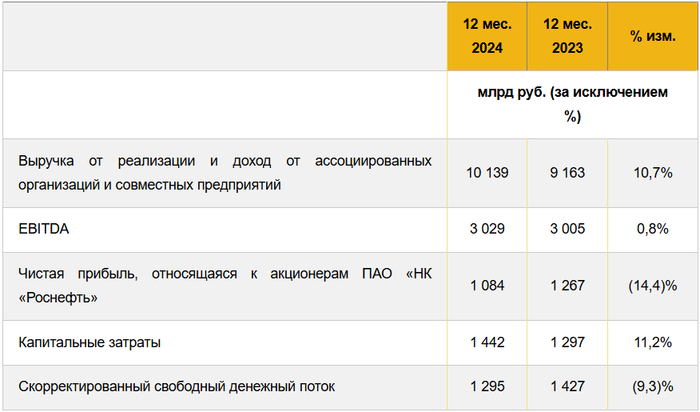Click the revenue value 10 139

487,173
